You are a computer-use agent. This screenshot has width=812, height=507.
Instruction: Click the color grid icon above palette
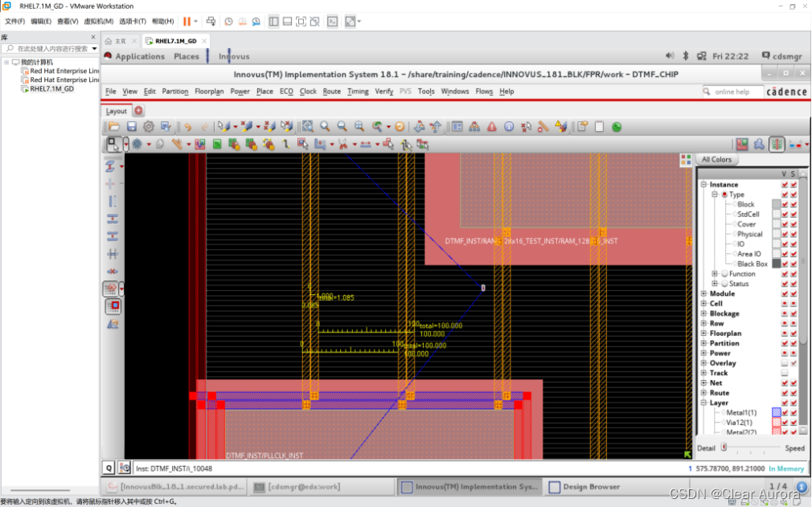pos(686,160)
